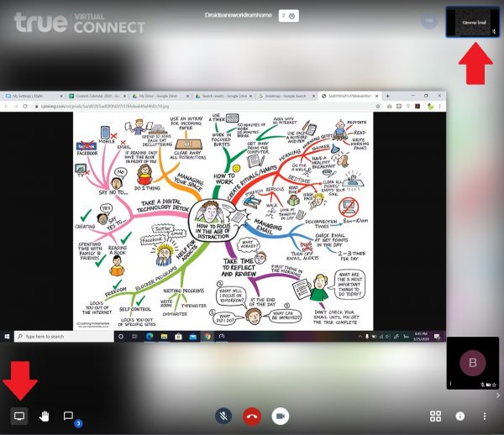The image size is (504, 435).
Task: Open the Mail app from taskbar
Action: (x=193, y=337)
